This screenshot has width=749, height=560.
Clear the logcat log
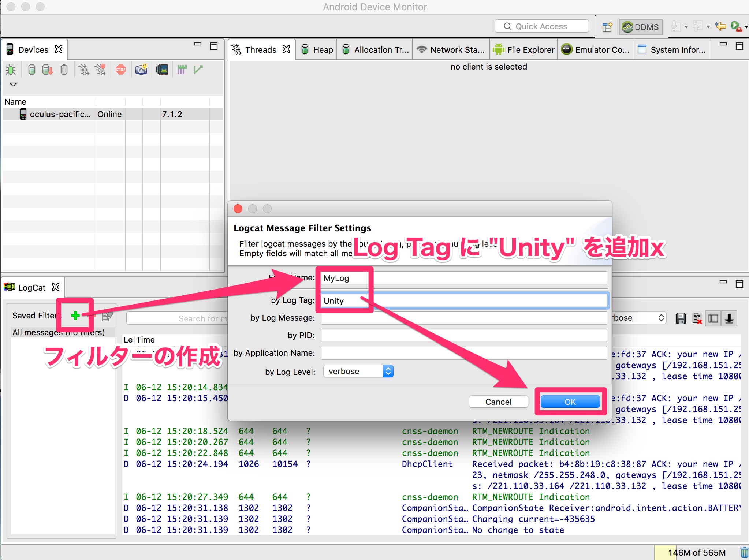[696, 318]
